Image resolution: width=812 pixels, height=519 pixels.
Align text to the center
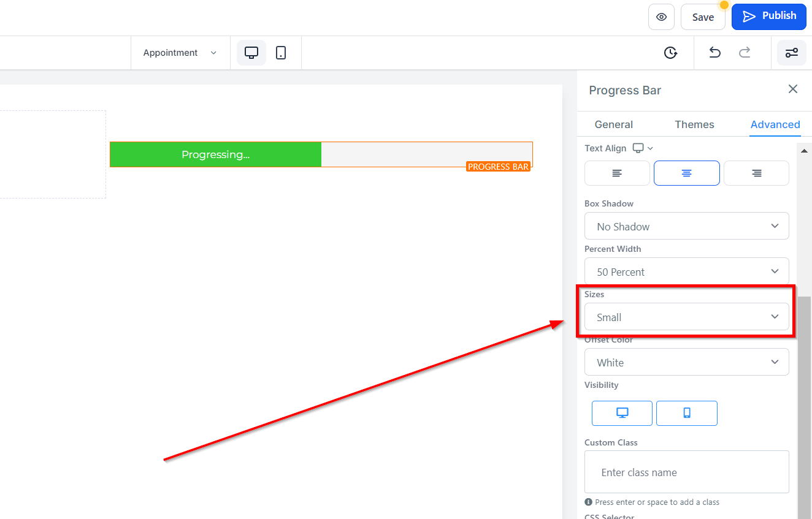coord(687,173)
